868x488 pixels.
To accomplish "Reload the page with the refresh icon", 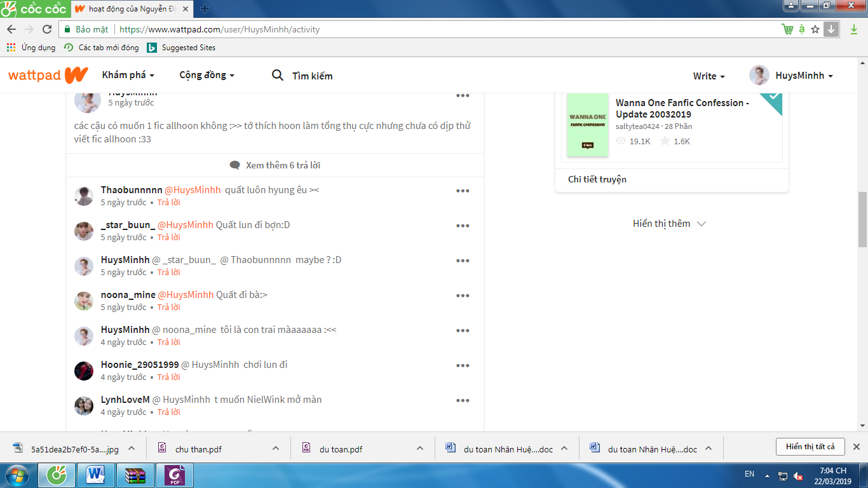I will pyautogui.click(x=47, y=29).
